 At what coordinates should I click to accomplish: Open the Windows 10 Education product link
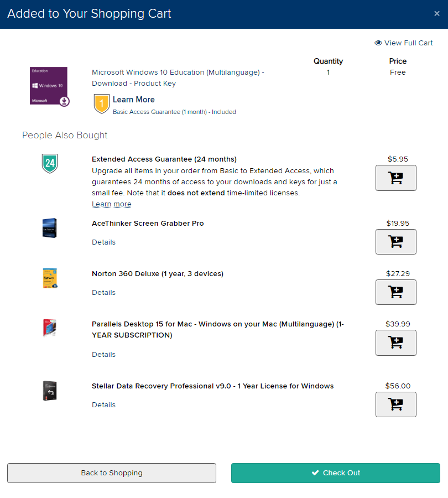coord(178,78)
